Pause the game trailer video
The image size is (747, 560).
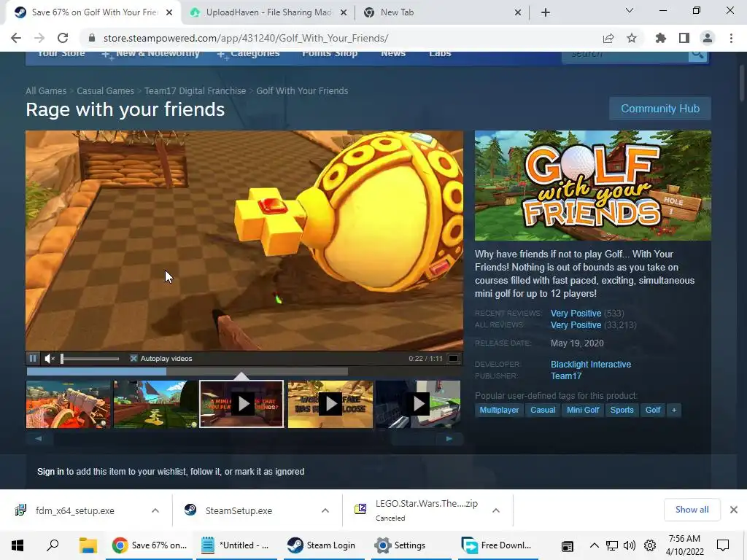click(33, 358)
